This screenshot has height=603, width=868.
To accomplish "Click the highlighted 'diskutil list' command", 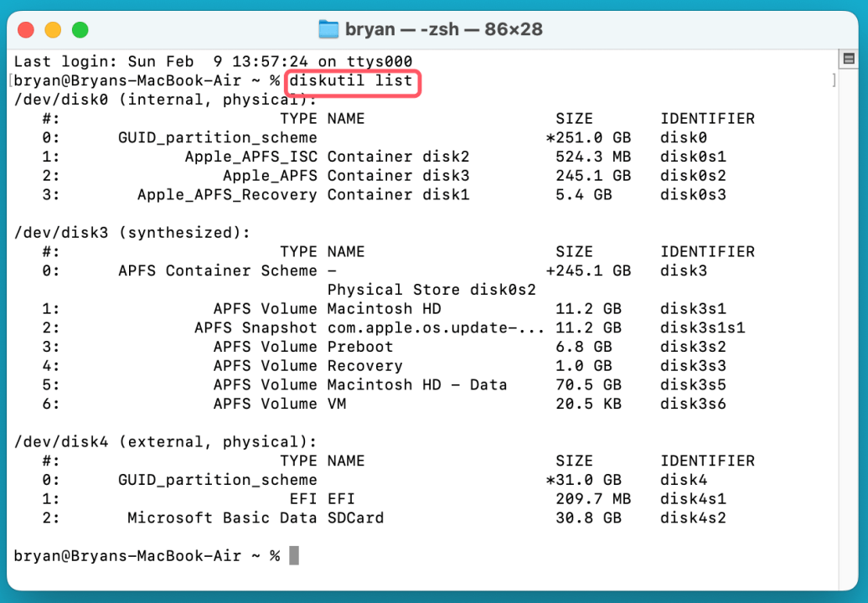I will [x=351, y=81].
